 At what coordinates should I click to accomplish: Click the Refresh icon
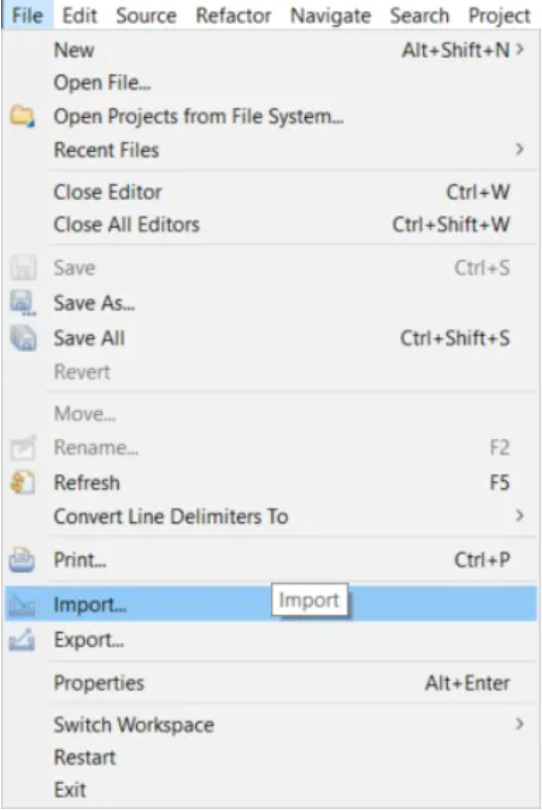22,482
